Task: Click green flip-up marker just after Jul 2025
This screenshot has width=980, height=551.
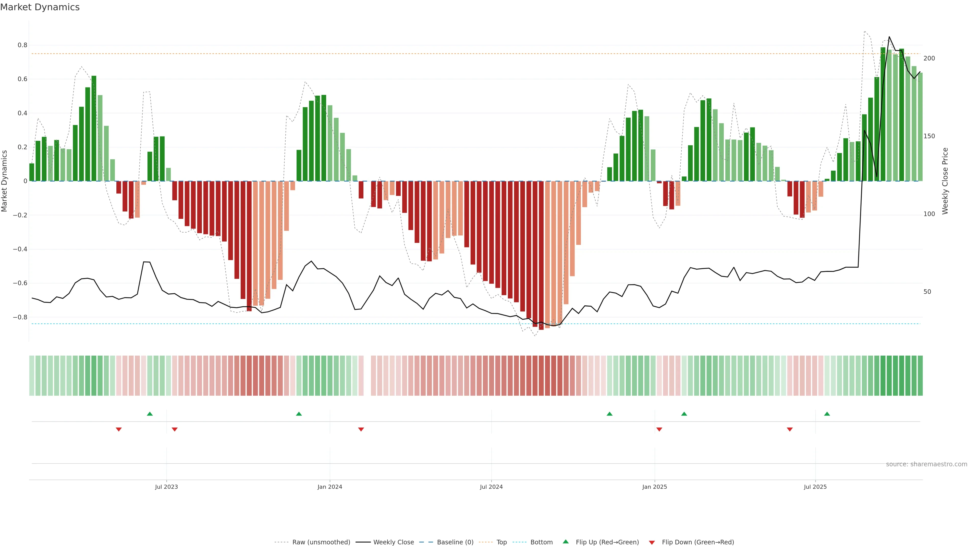Action: point(827,414)
